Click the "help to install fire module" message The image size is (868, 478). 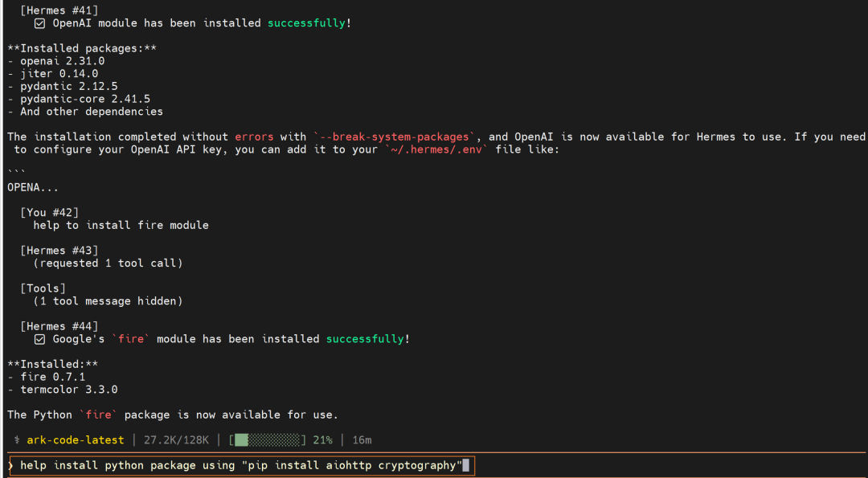[121, 225]
